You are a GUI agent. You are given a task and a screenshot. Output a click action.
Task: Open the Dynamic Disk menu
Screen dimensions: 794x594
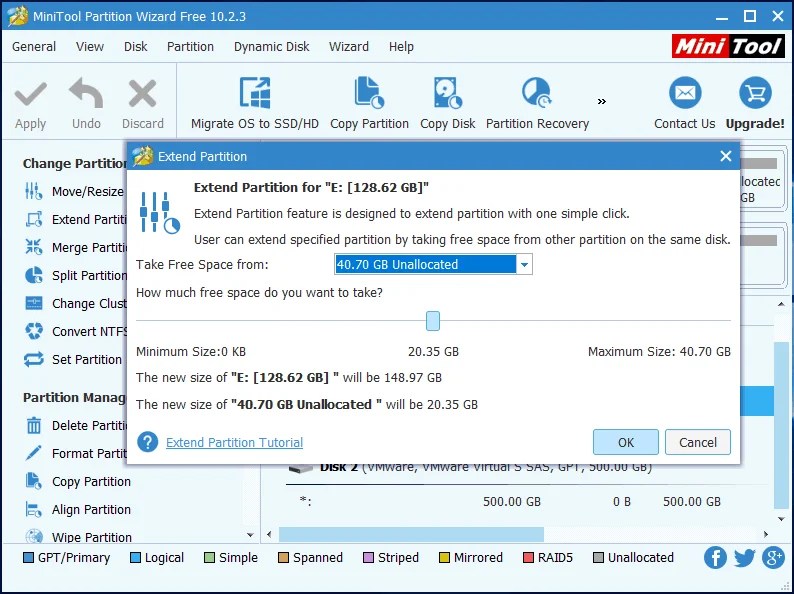(x=271, y=47)
